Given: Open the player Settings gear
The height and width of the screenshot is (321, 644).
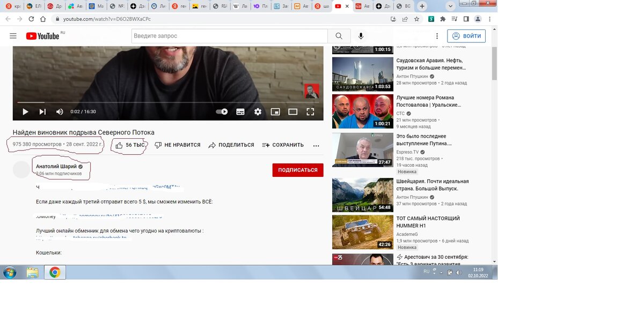Looking at the screenshot, I should coord(258,111).
